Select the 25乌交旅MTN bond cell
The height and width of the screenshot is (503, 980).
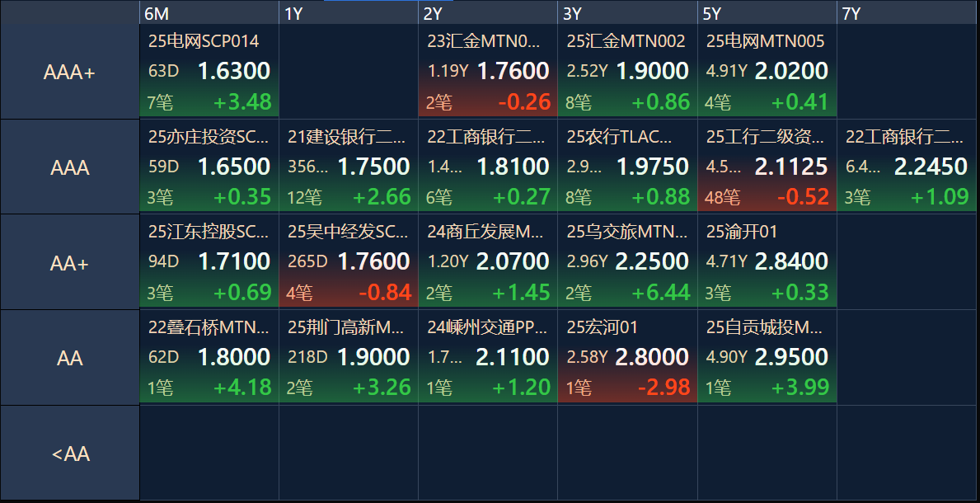(627, 262)
